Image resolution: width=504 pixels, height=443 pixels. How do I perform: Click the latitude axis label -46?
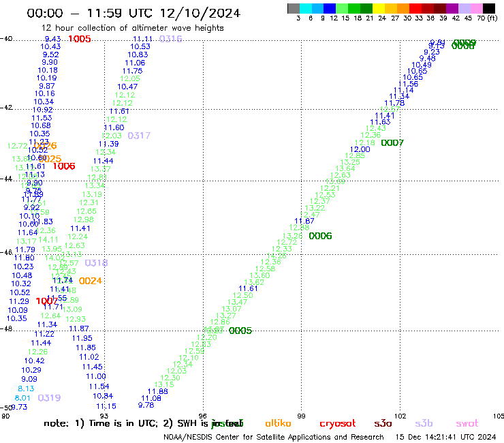(6, 252)
